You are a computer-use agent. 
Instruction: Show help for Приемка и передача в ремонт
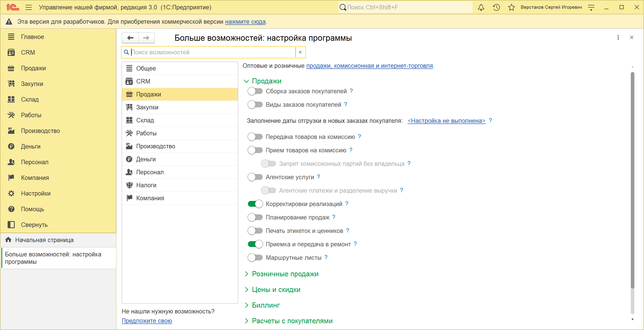(355, 244)
